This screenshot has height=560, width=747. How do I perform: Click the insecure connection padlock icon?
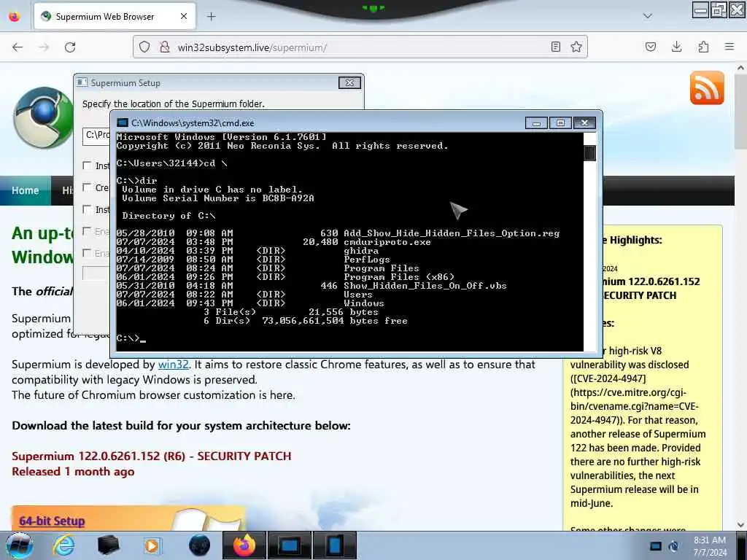point(164,47)
